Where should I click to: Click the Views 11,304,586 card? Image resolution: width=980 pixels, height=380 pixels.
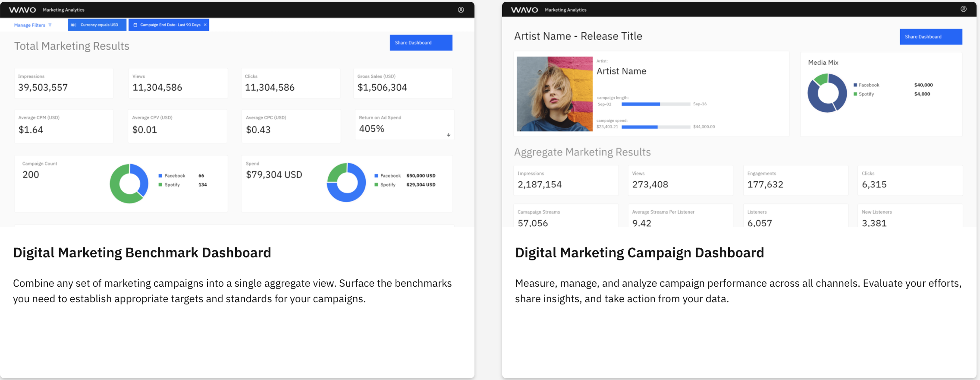tap(178, 83)
